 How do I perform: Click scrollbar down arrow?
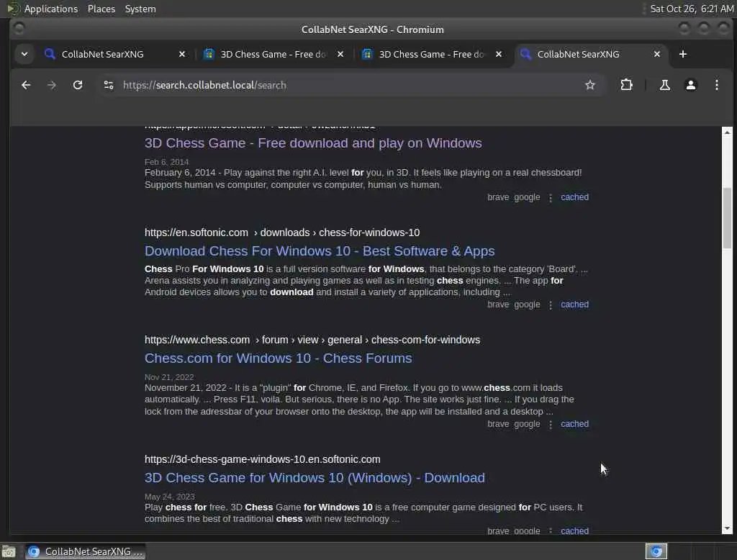[727, 528]
